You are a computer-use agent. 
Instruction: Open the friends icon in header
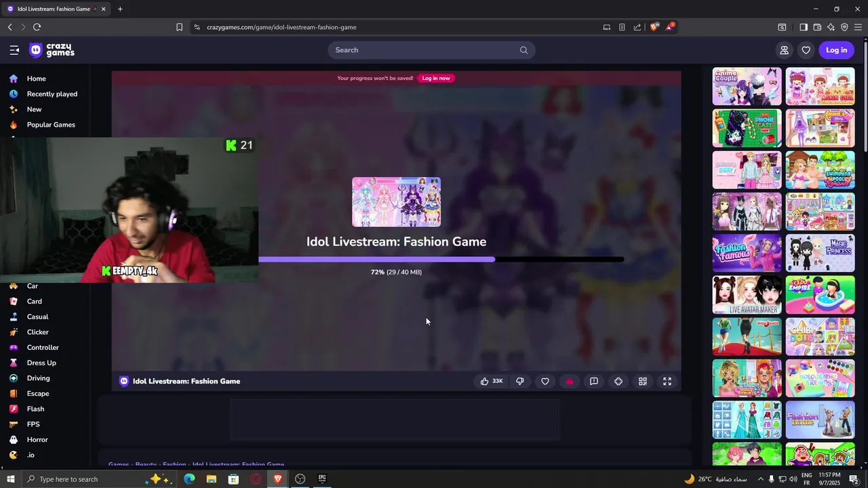784,50
